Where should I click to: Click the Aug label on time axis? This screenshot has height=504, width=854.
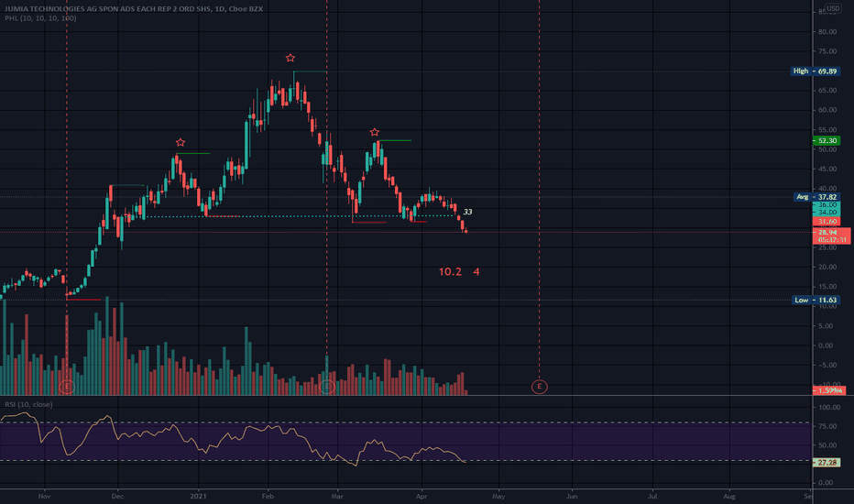point(729,496)
